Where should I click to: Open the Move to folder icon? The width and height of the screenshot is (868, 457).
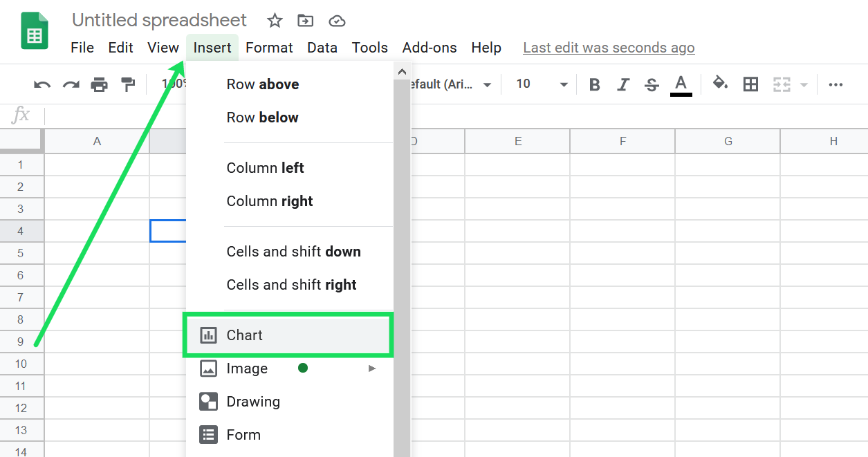click(x=305, y=21)
